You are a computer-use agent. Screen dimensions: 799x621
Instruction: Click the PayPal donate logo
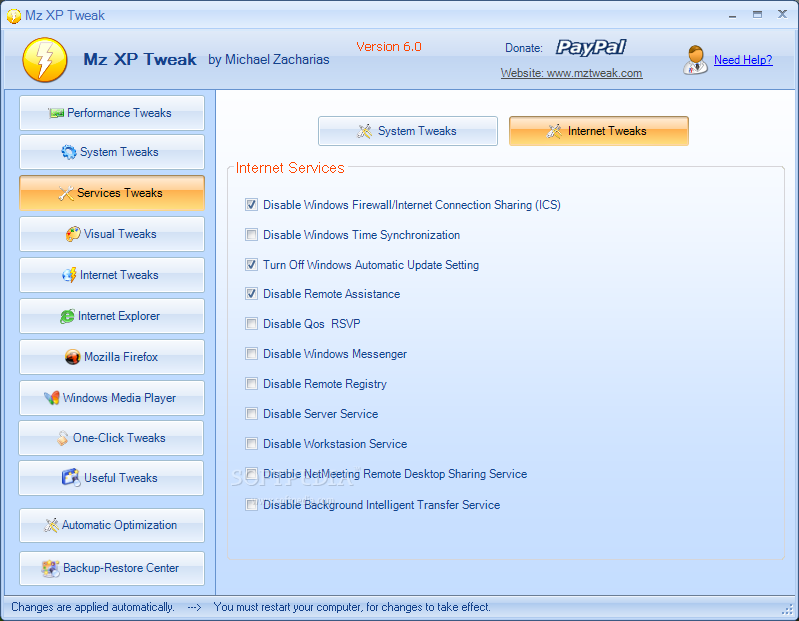click(x=591, y=47)
